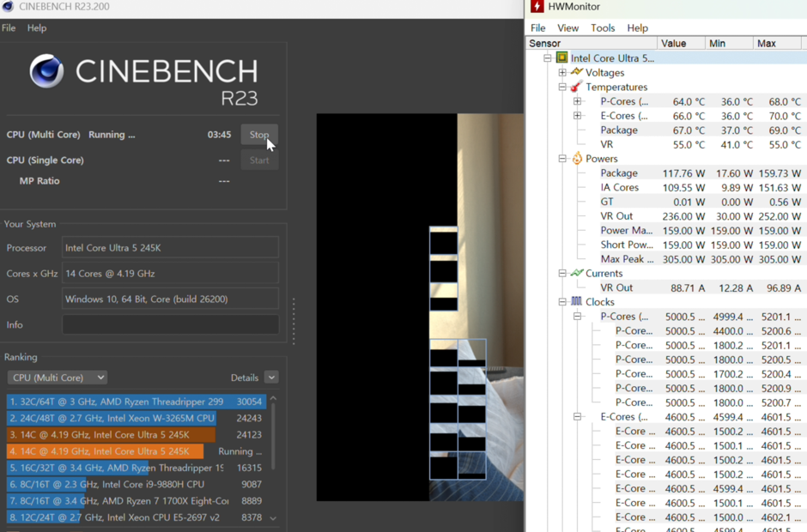This screenshot has width=807, height=532.
Task: Click the Cores x GHz field
Action: 170,273
